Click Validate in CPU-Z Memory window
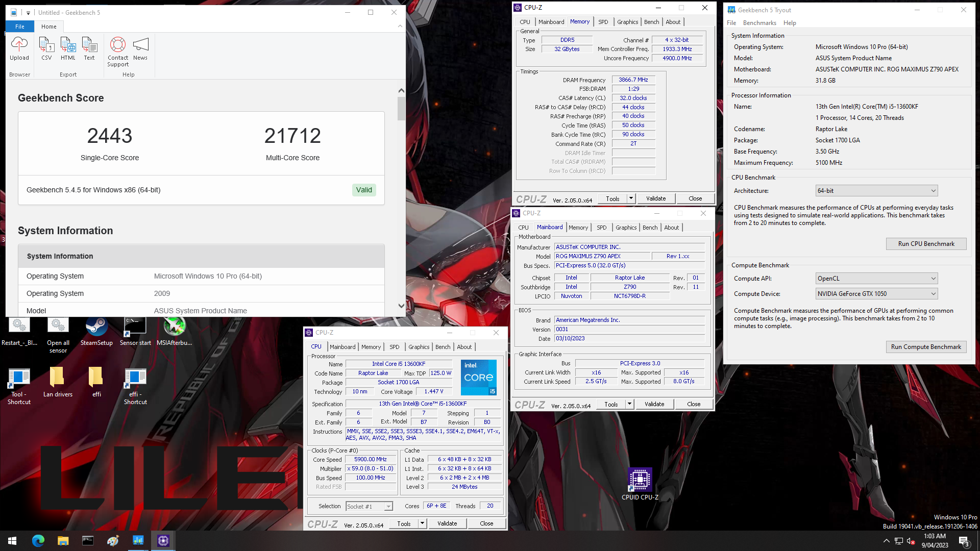Viewport: 980px width, 551px height. tap(656, 198)
